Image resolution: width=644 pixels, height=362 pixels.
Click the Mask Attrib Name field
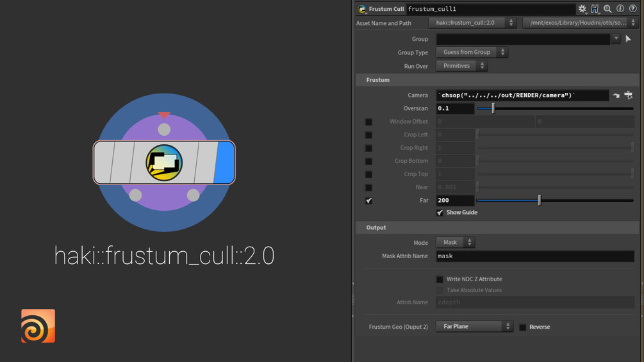(x=535, y=256)
